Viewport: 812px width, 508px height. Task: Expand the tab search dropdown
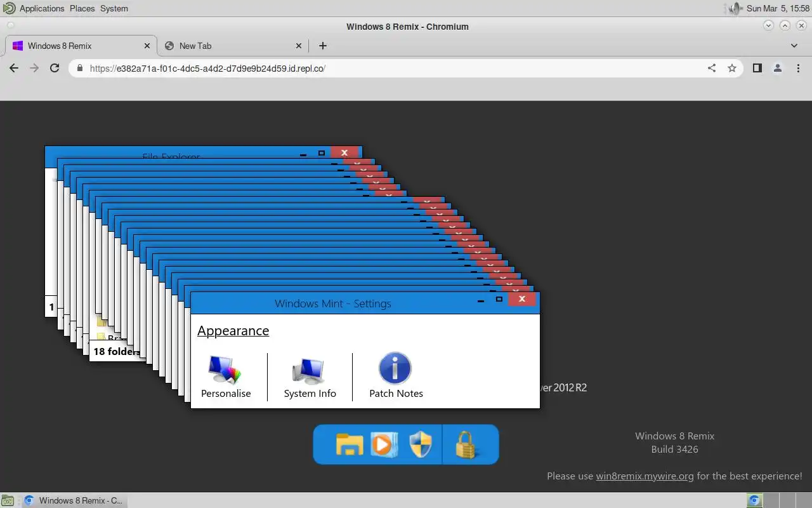tap(794, 46)
